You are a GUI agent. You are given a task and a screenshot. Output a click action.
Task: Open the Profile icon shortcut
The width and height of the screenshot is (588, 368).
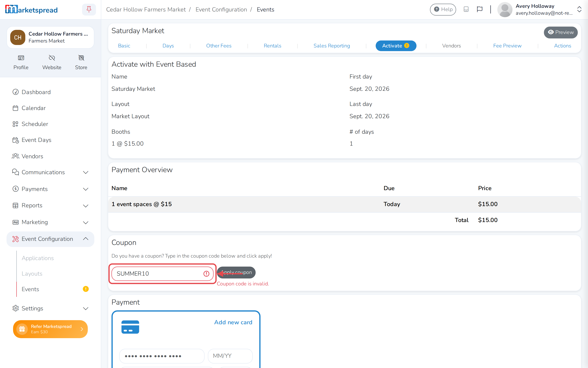point(21,62)
